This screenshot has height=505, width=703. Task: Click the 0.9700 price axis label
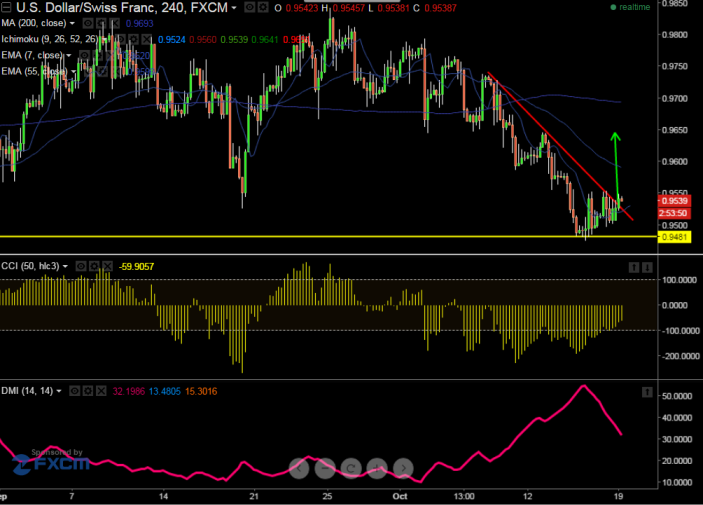(675, 98)
